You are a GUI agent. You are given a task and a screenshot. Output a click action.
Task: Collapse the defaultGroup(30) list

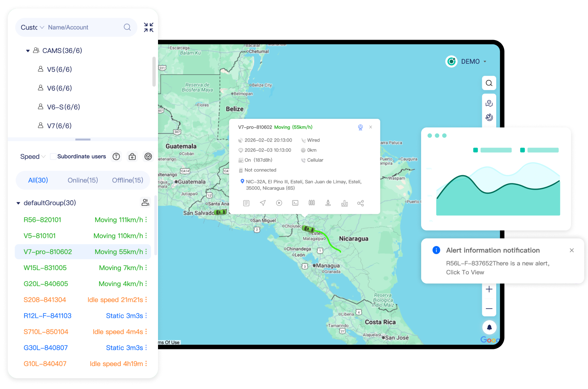(18, 203)
